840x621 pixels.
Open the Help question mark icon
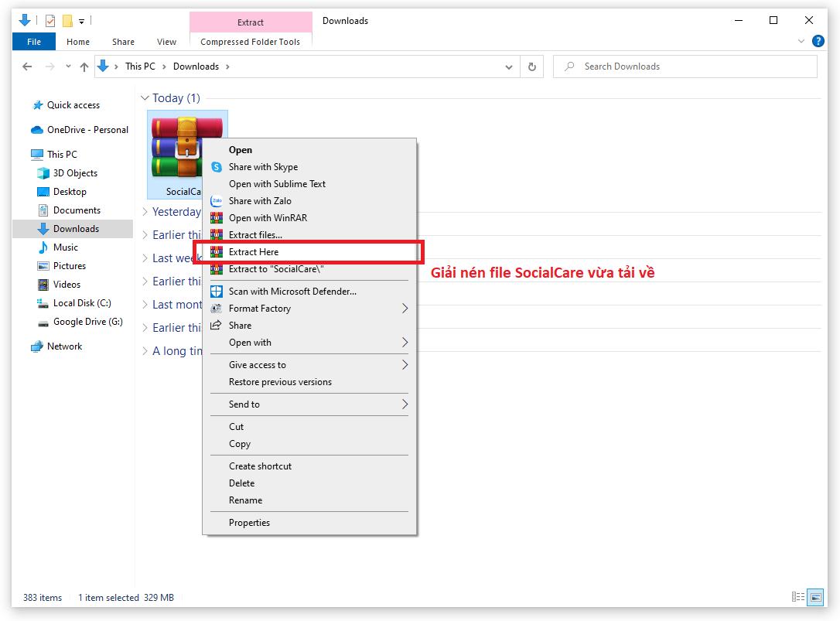click(818, 41)
